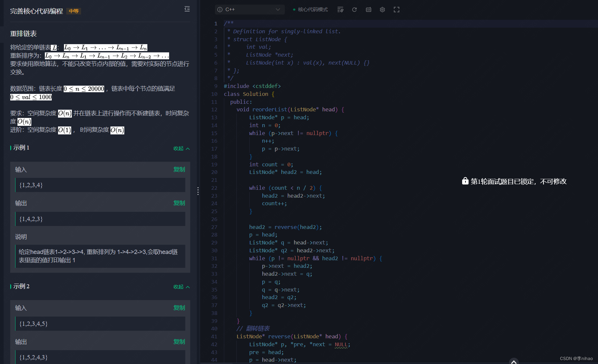
Task: Open the keyboard shortcuts icon
Action: tap(369, 10)
